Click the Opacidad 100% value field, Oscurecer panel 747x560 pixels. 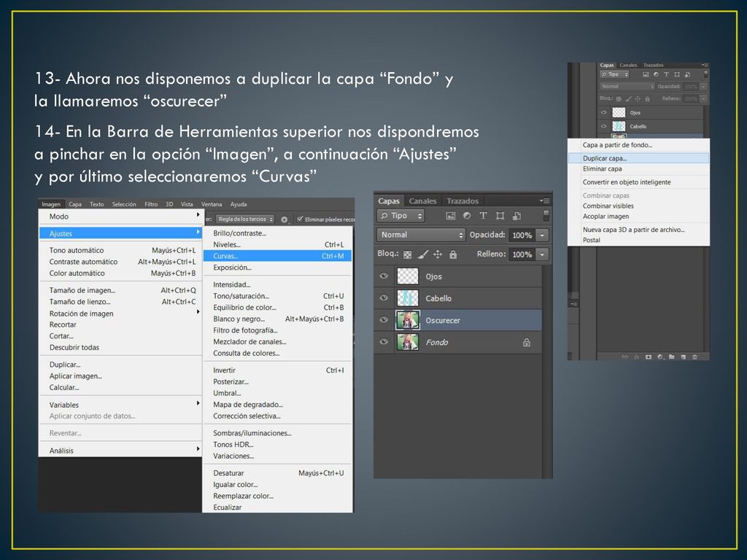click(x=522, y=236)
